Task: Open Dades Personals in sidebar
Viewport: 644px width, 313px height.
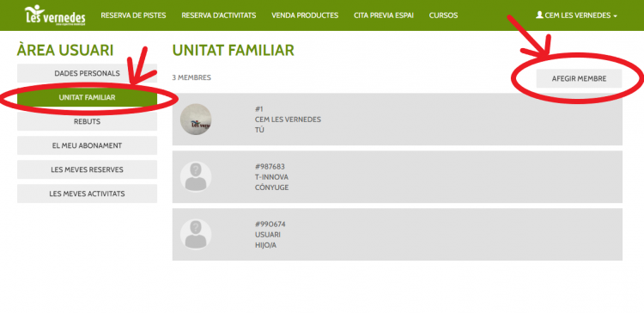Action: pos(87,73)
